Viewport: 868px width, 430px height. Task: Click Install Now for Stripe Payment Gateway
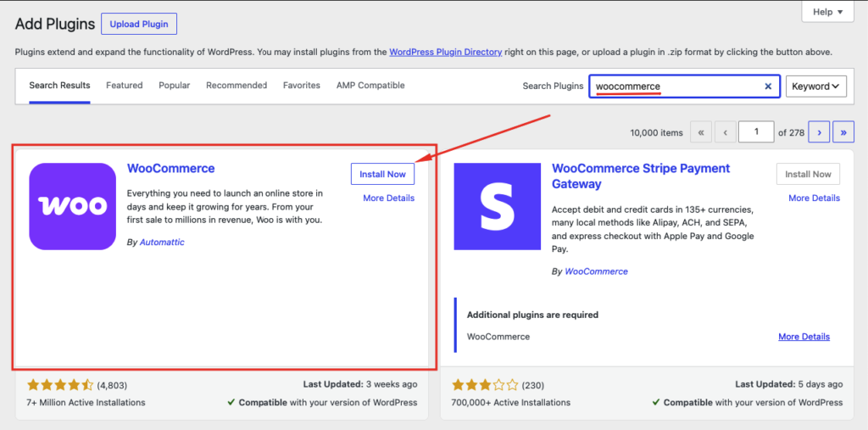click(x=808, y=174)
